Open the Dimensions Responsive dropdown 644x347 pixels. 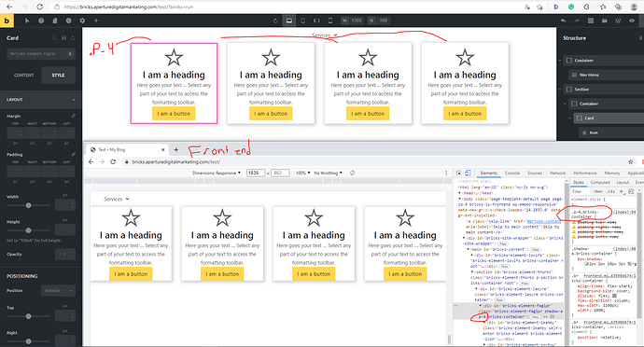(217, 173)
